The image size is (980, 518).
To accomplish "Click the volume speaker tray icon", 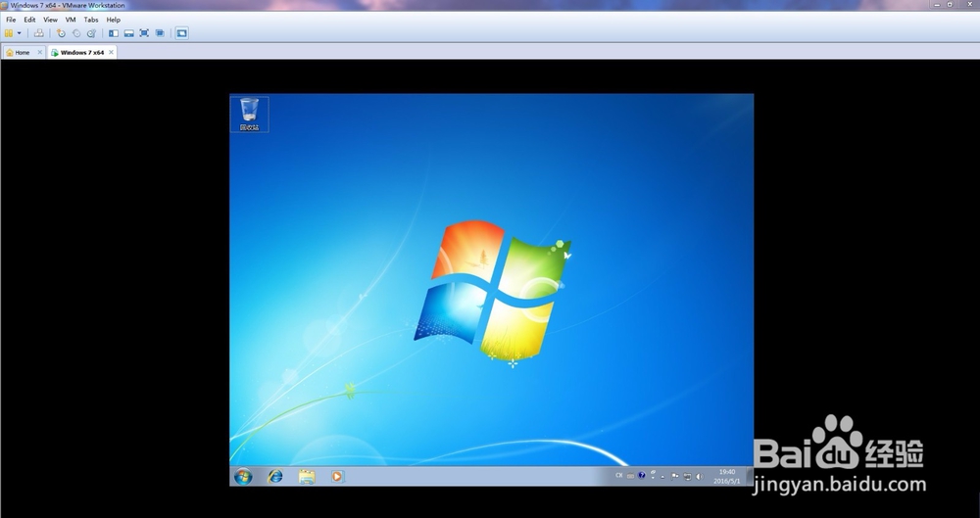I will (x=700, y=476).
